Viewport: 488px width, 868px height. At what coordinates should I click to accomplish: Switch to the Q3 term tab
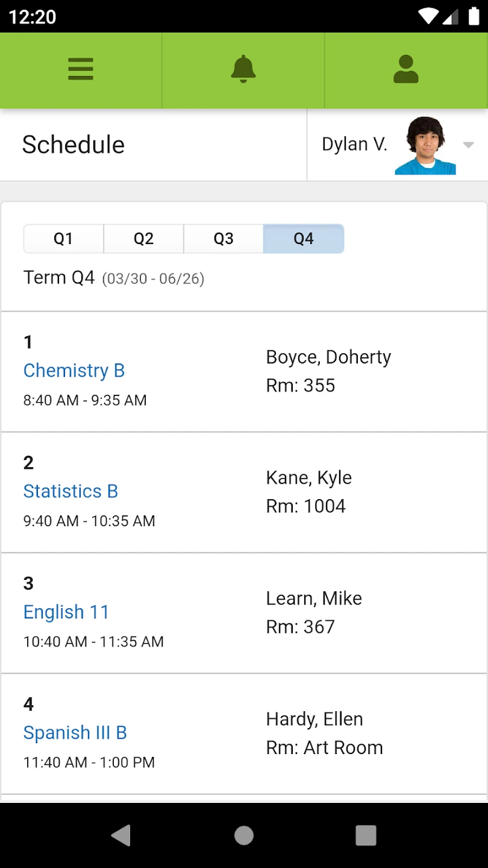coord(224,239)
